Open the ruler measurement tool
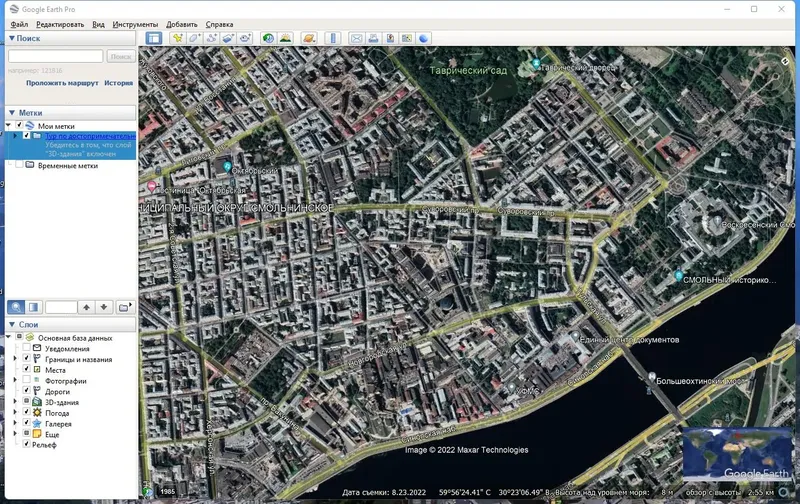800x504 pixels. tap(333, 38)
